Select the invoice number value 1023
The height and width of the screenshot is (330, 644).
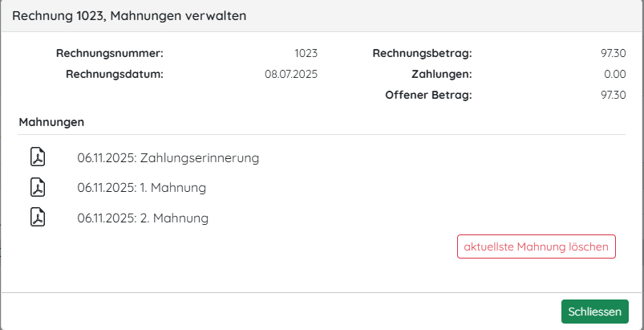click(306, 54)
